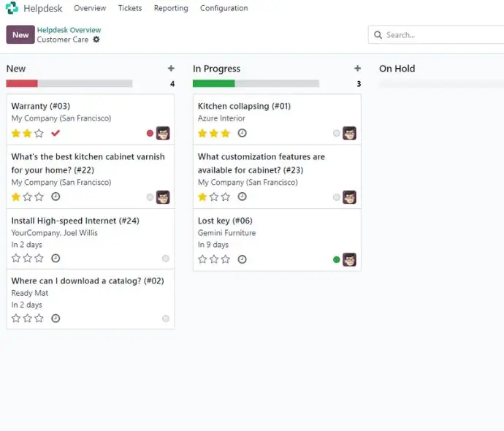Click the purple New button

click(20, 35)
